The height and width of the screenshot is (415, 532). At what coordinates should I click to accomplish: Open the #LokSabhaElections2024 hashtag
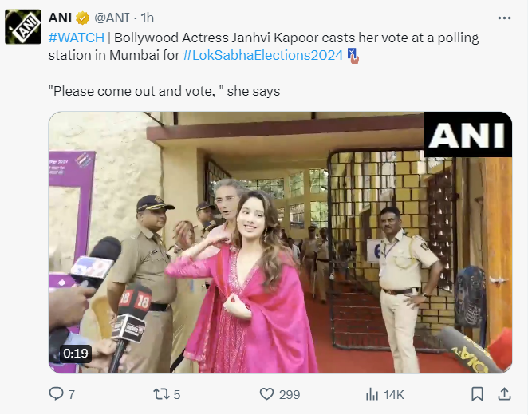pos(263,55)
